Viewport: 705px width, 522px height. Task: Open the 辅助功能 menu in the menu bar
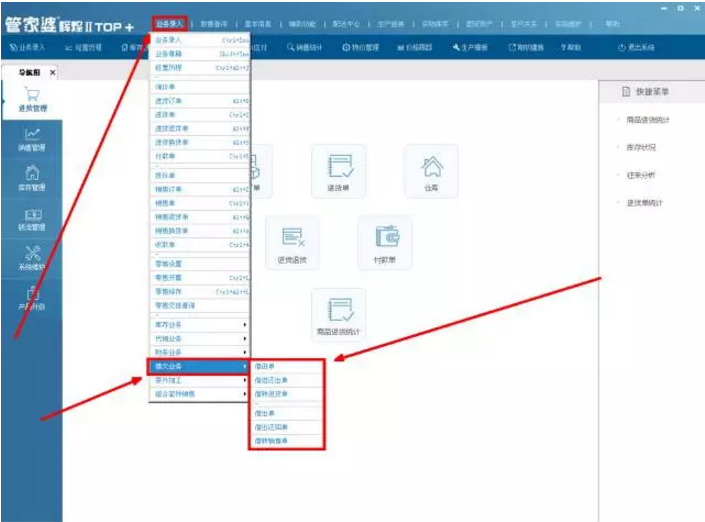coord(302,24)
